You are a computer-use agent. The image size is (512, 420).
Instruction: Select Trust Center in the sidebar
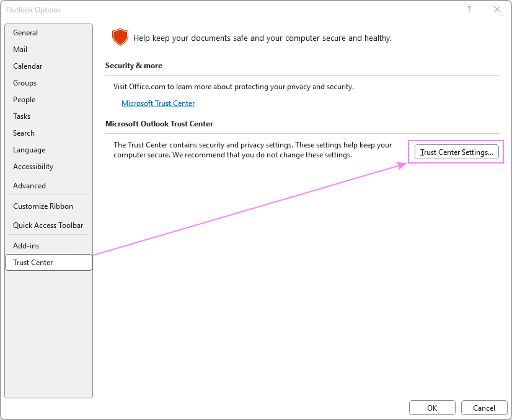[48, 263]
